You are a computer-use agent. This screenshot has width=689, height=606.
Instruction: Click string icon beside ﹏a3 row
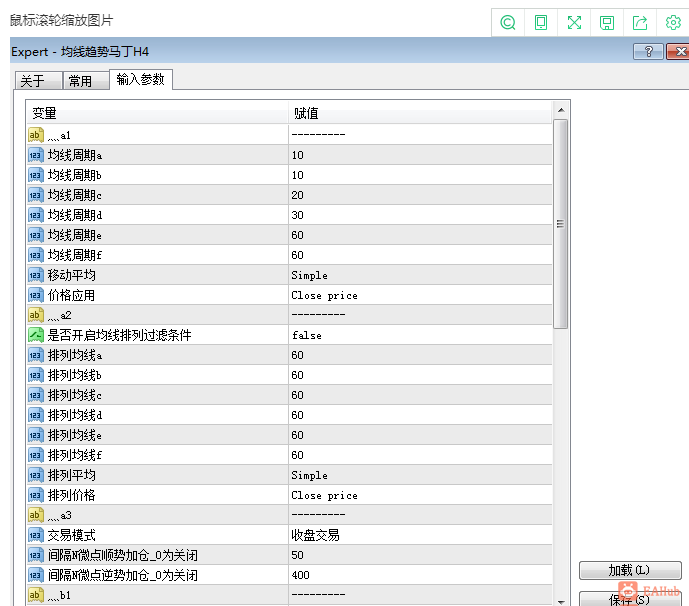36,515
